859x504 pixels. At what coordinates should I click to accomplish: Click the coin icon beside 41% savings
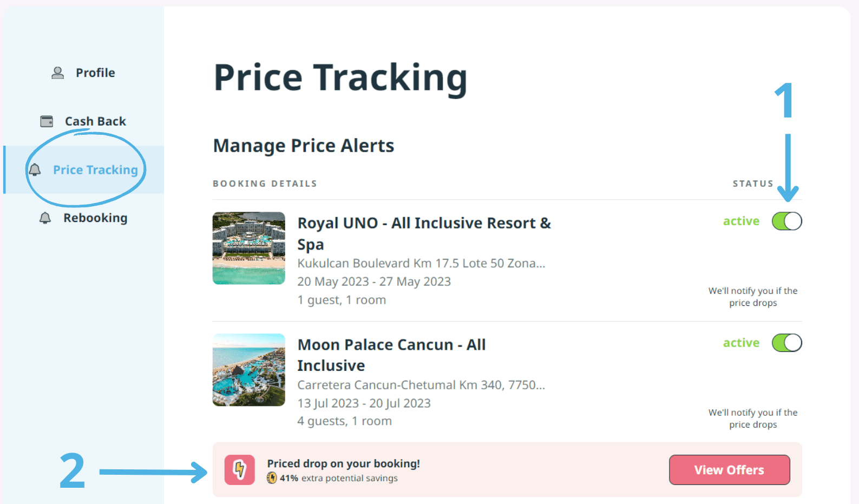coord(272,478)
